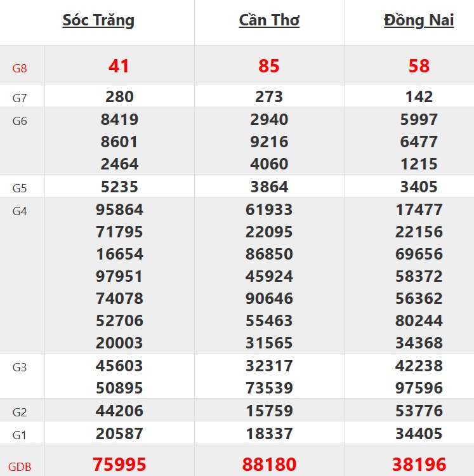This screenshot has width=474, height=476.
Task: Click the Đồng Nai header link
Action: click(x=419, y=20)
